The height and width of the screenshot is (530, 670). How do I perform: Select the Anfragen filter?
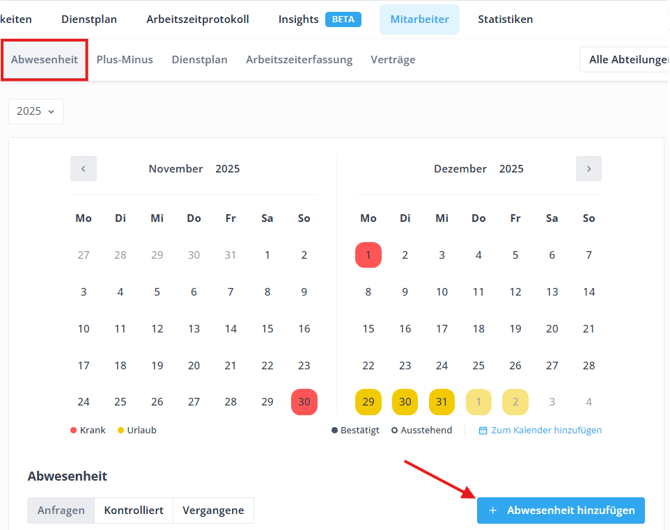61,510
